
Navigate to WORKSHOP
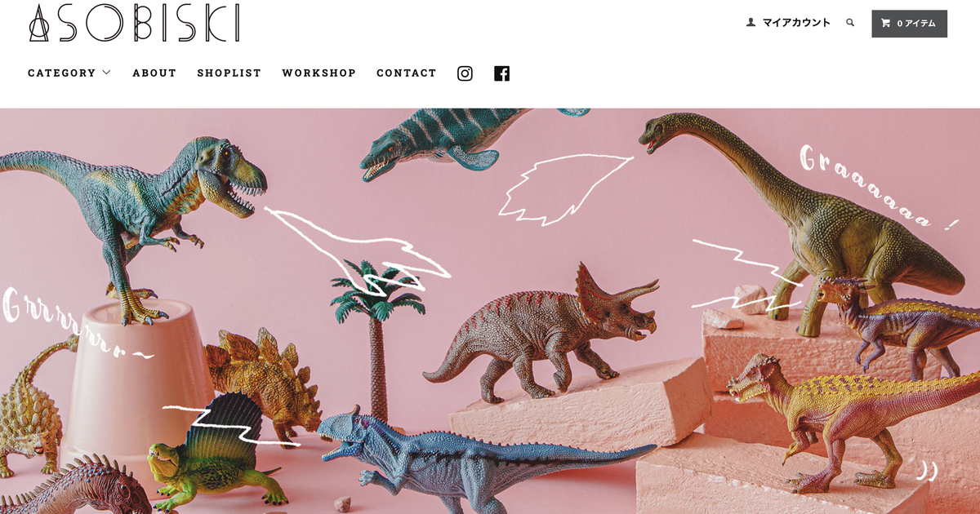point(319,73)
